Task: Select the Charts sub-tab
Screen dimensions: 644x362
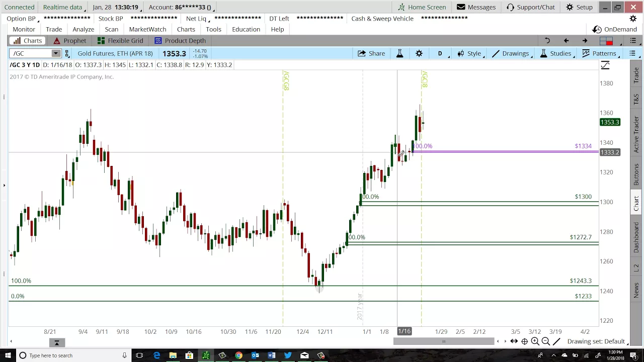Action: [28, 41]
